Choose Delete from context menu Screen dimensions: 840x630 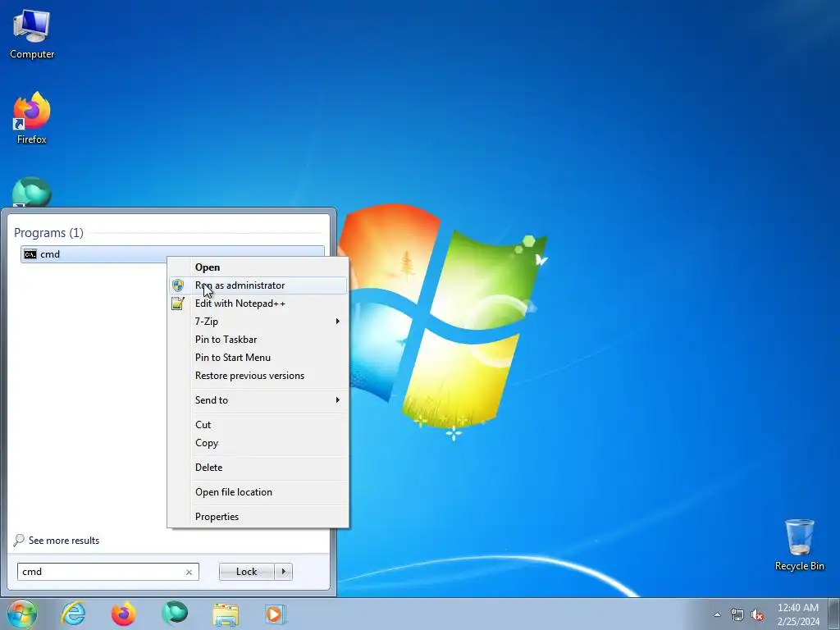pyautogui.click(x=258, y=468)
